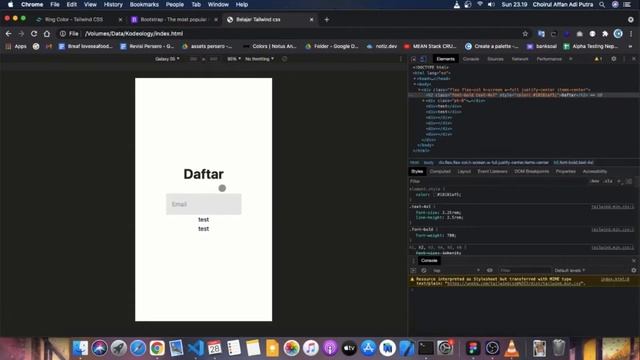640x360 pixels.
Task: Open the Accessibility pane tab
Action: pos(595,171)
